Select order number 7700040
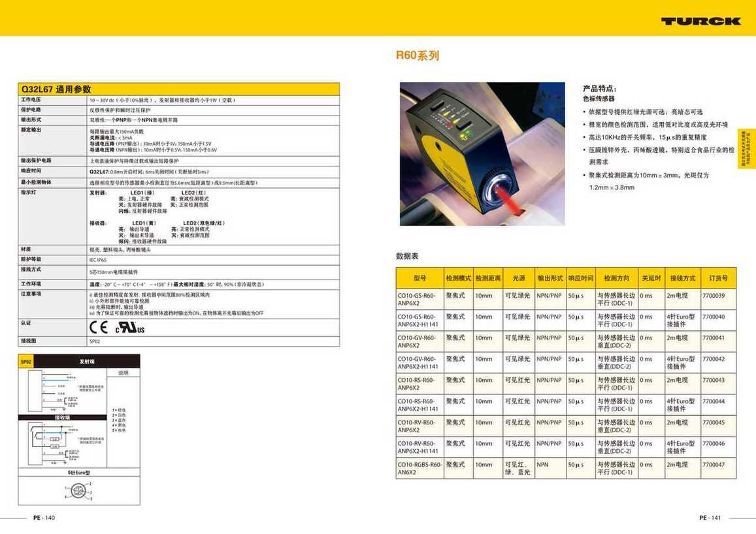Screen dimensions: 756x534 (x=714, y=317)
